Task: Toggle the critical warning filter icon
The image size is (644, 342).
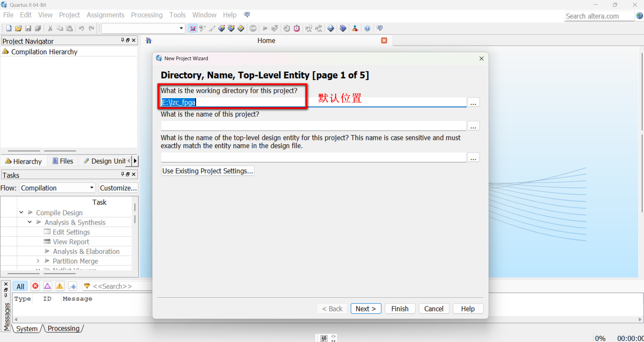Action: coord(48,286)
